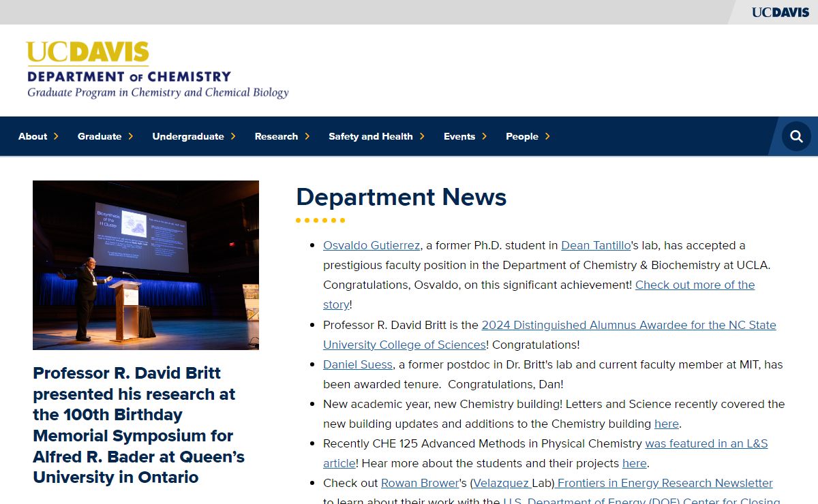Open the Graduate menu item
The width and height of the screenshot is (818, 504).
tap(100, 136)
